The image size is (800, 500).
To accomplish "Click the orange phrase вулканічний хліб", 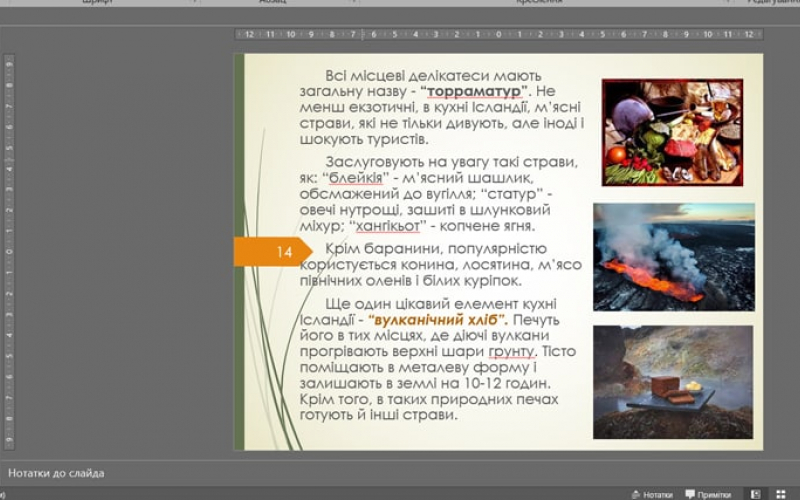I will 437,320.
